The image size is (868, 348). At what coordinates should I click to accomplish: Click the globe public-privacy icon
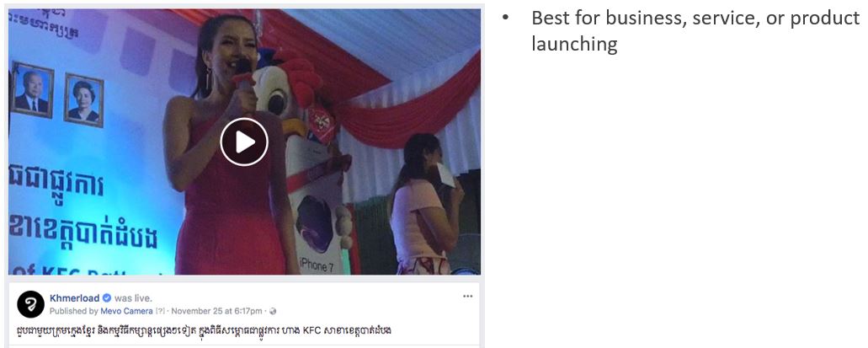[273, 312]
